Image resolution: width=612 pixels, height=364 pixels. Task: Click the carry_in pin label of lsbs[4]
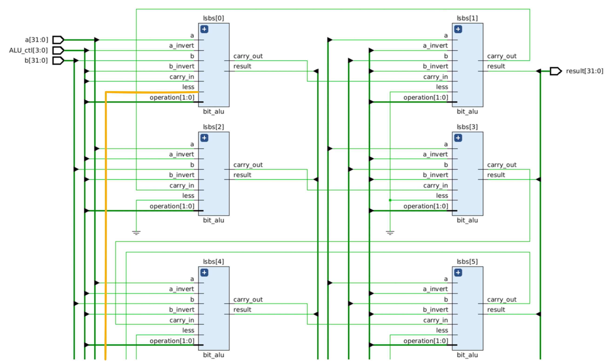(182, 320)
